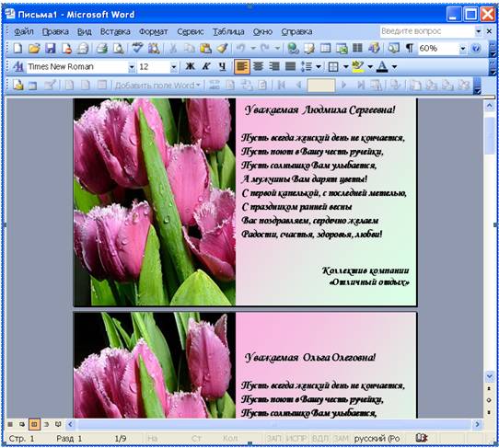This screenshot has height=448, width=499.
Task: Click the Format Painter brush icon
Action: 222,49
